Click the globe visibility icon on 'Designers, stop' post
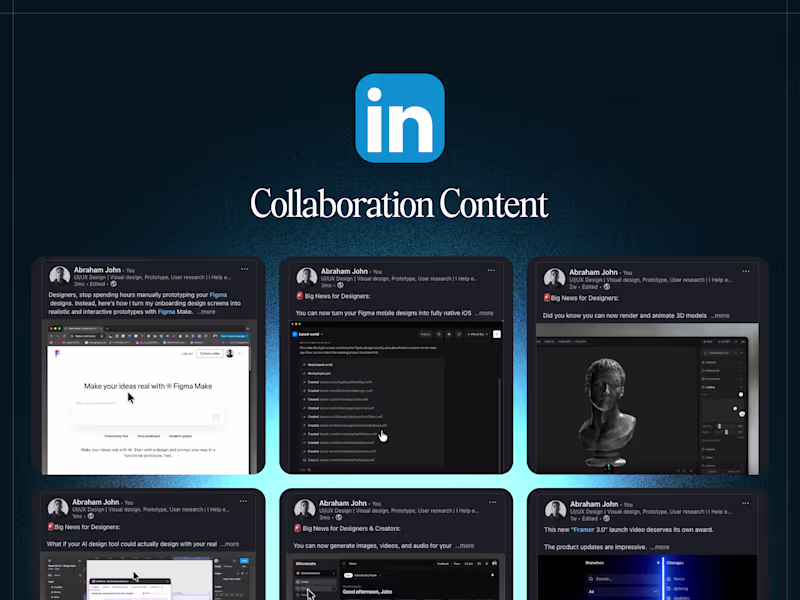This screenshot has height=600, width=800. point(114,284)
